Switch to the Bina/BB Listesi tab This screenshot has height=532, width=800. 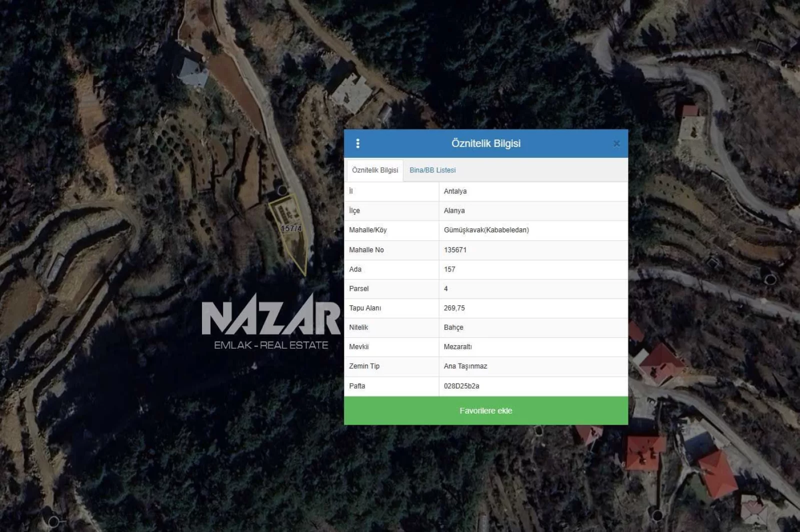(x=432, y=170)
